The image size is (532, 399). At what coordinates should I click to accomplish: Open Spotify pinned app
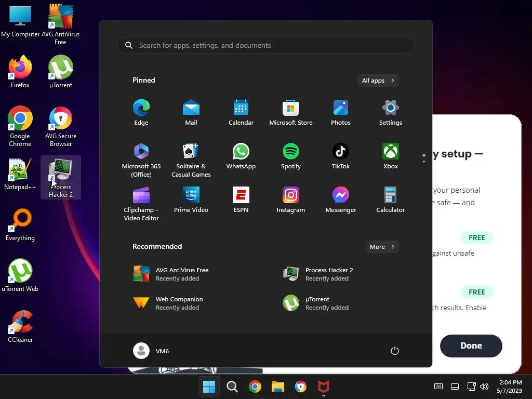[291, 156]
